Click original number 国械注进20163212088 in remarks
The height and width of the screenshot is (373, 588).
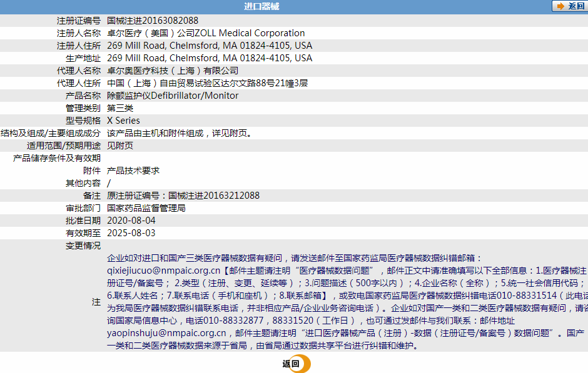tap(214, 196)
